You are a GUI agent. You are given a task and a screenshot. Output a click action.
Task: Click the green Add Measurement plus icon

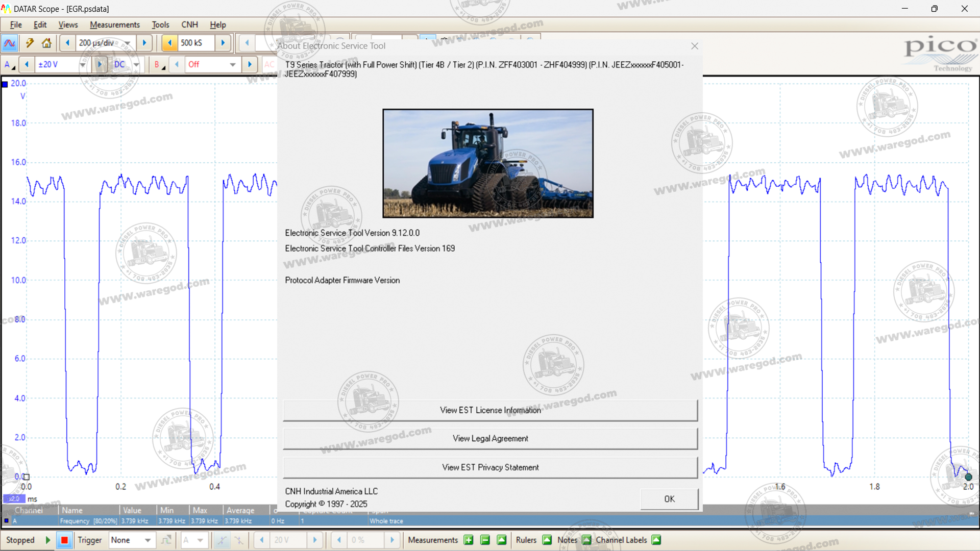469,540
